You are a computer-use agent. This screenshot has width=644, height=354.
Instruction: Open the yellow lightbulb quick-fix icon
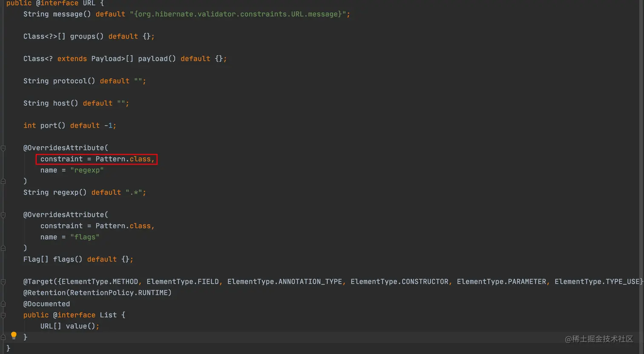[14, 335]
